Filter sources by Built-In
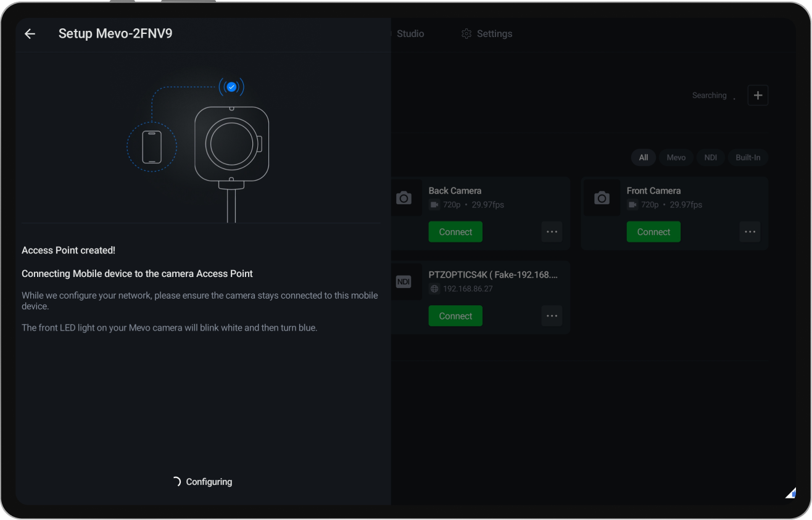 click(x=748, y=158)
